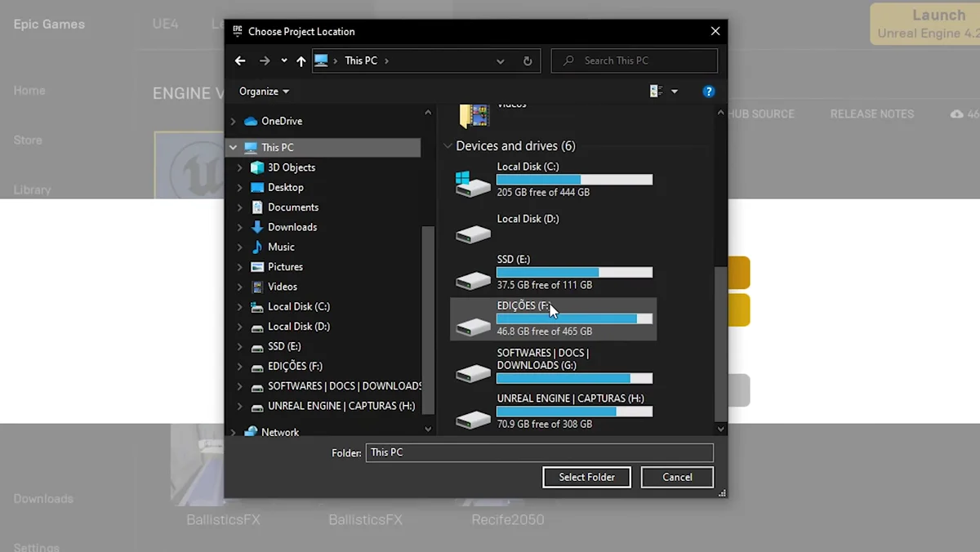Screen dimensions: 980x552
Task: Click Launch Unreal Engine button
Action: click(925, 24)
